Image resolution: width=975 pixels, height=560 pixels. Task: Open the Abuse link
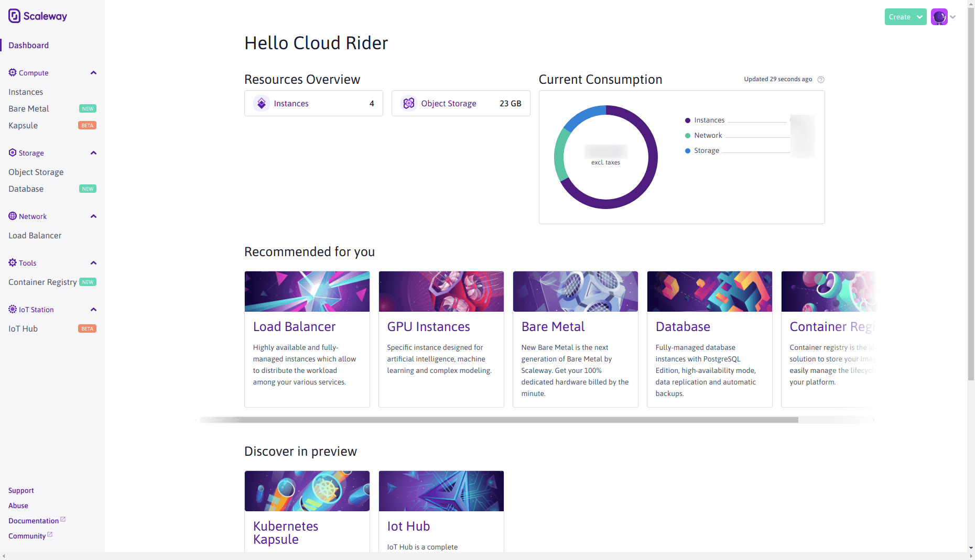click(18, 506)
